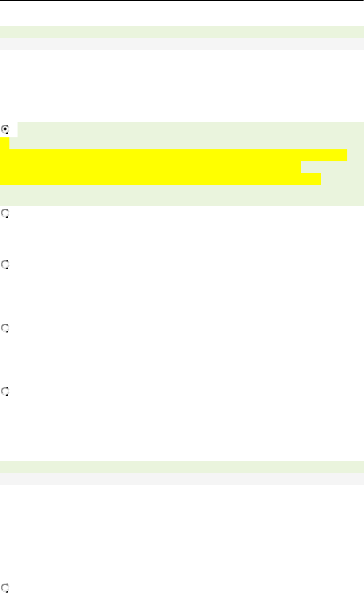The height and width of the screenshot is (596, 364).
Task: Click the gray bar under the lower green bar
Action: [182, 479]
